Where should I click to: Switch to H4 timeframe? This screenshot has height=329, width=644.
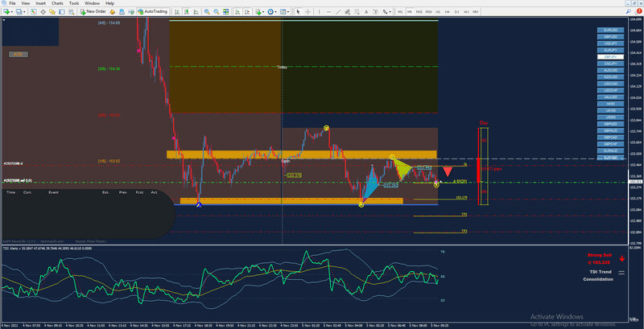[448, 12]
